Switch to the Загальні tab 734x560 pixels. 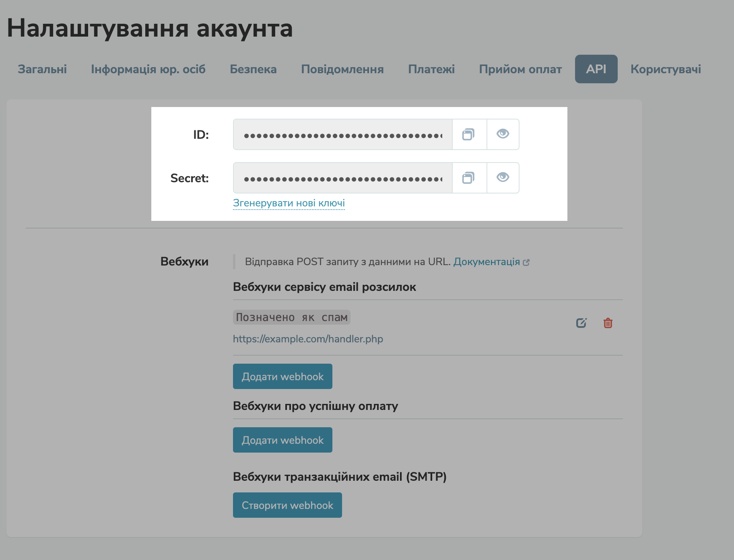(42, 69)
